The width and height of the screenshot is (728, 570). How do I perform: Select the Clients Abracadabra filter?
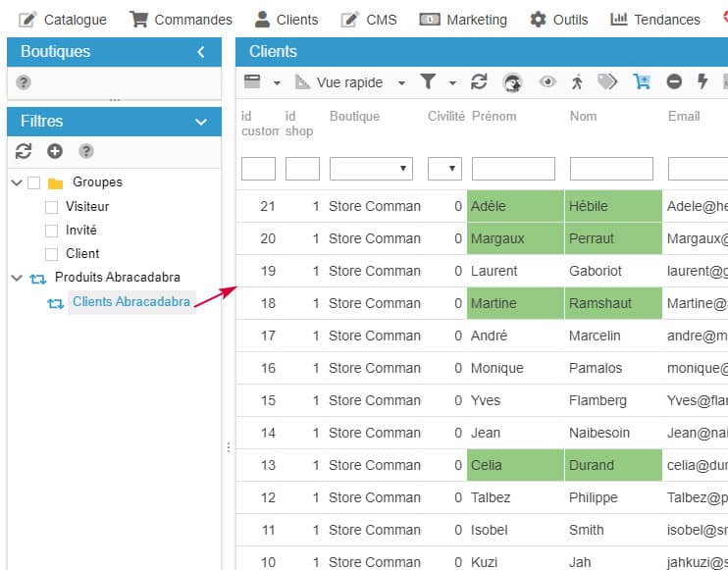point(130,302)
